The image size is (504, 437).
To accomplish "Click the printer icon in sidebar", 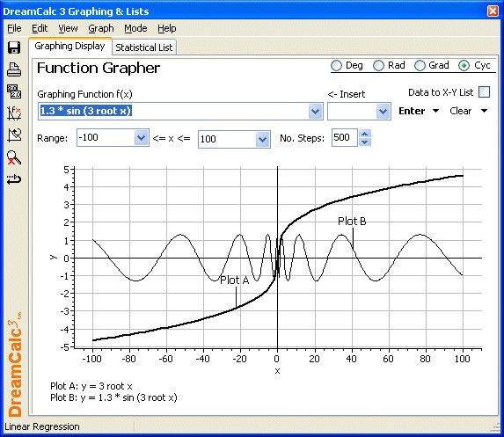I will click(14, 69).
